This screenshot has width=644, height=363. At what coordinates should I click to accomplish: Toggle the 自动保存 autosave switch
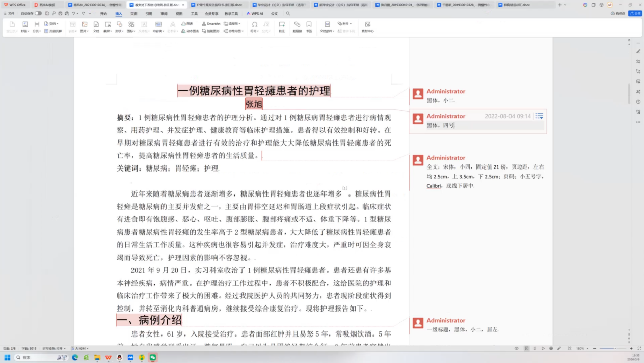pos(38,13)
